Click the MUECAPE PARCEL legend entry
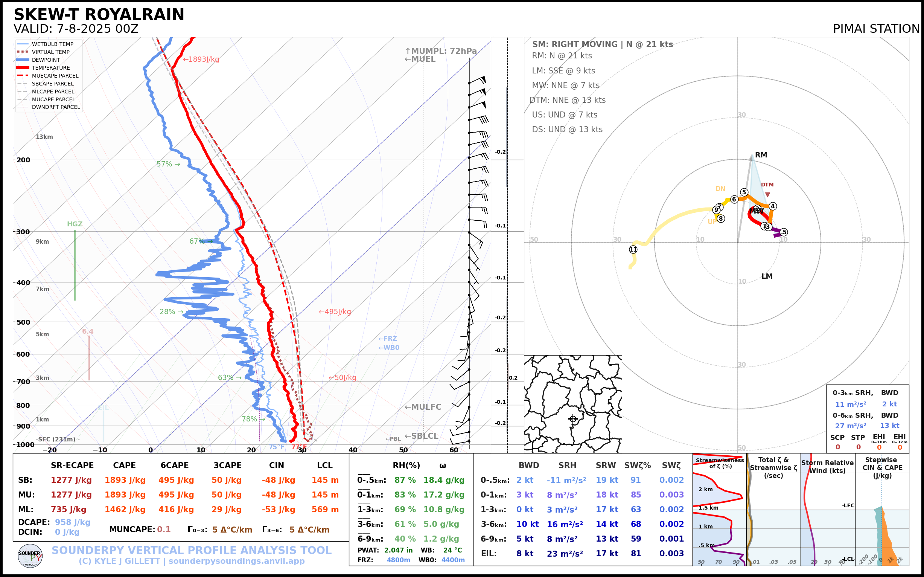The width and height of the screenshot is (924, 577). pyautogui.click(x=55, y=76)
